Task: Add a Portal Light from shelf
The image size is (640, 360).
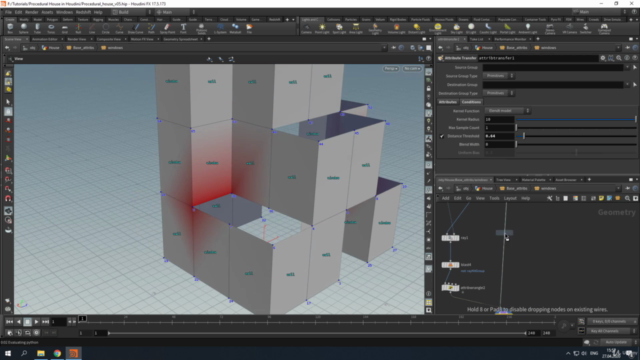Action: pos(507,29)
